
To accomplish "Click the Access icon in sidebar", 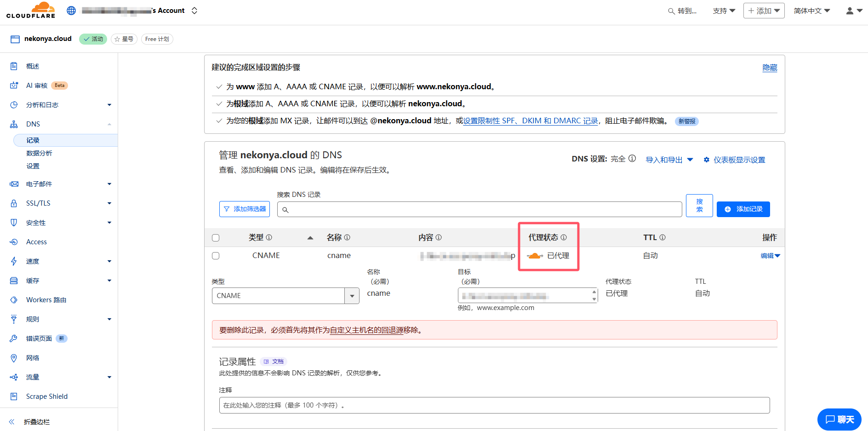I will (x=14, y=242).
